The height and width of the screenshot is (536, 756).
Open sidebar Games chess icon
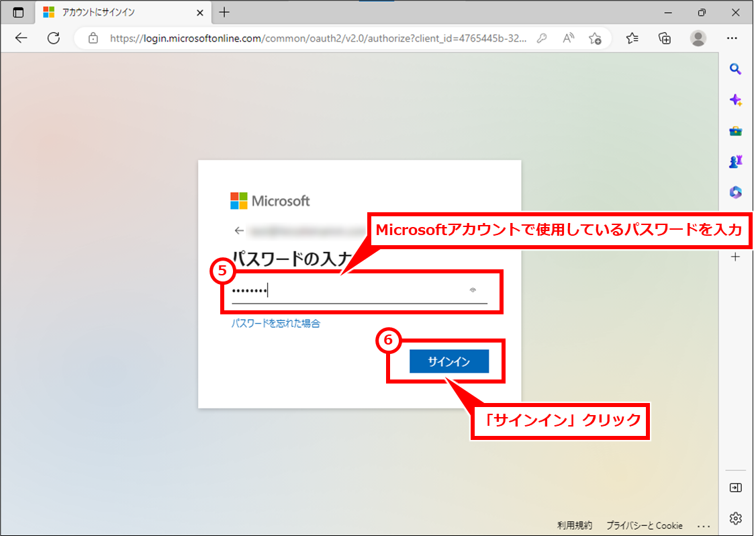click(x=735, y=162)
